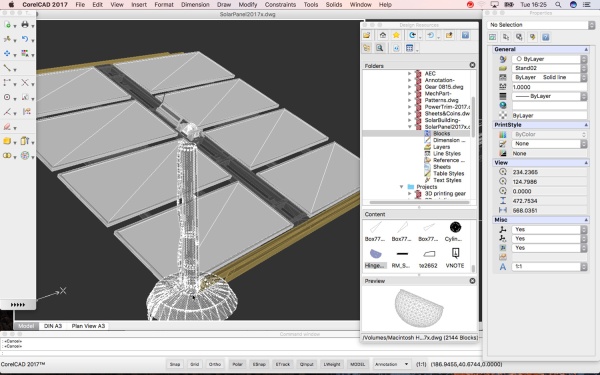600x375 pixels.
Task: Select the Table Styles tree item
Action: pyautogui.click(x=448, y=173)
